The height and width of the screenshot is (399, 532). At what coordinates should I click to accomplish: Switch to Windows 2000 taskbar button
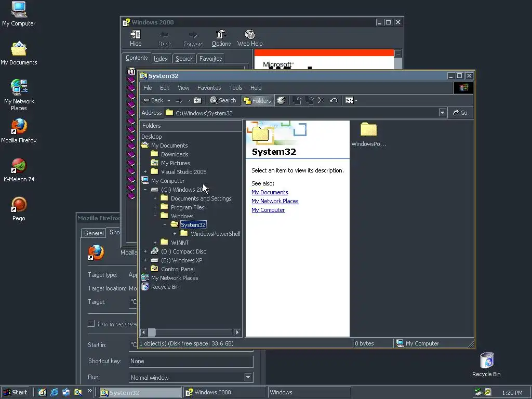(224, 393)
